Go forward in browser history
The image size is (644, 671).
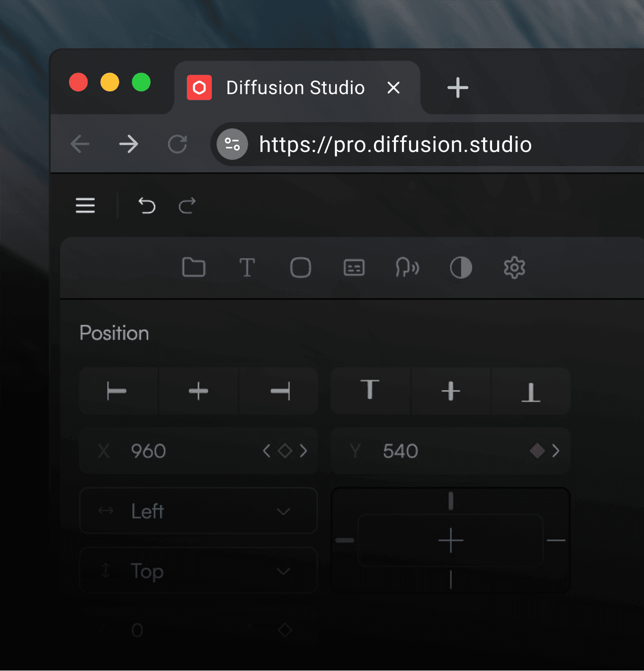128,144
